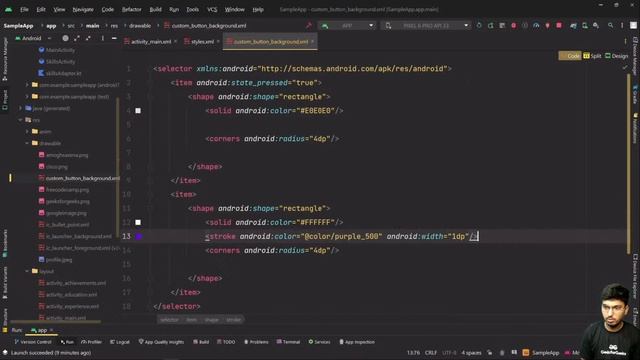Viewport: 640px width, 360px height.
Task: Open the Android project view dropdown
Action: tap(33, 38)
